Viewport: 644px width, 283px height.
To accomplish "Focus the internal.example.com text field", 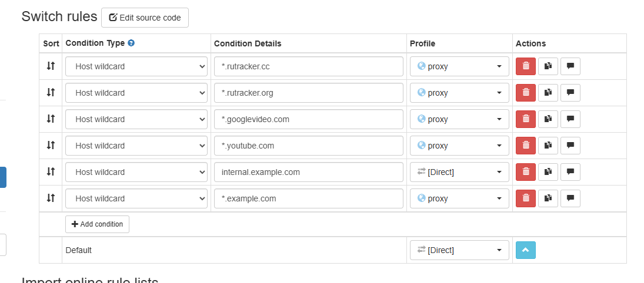I will click(x=308, y=172).
